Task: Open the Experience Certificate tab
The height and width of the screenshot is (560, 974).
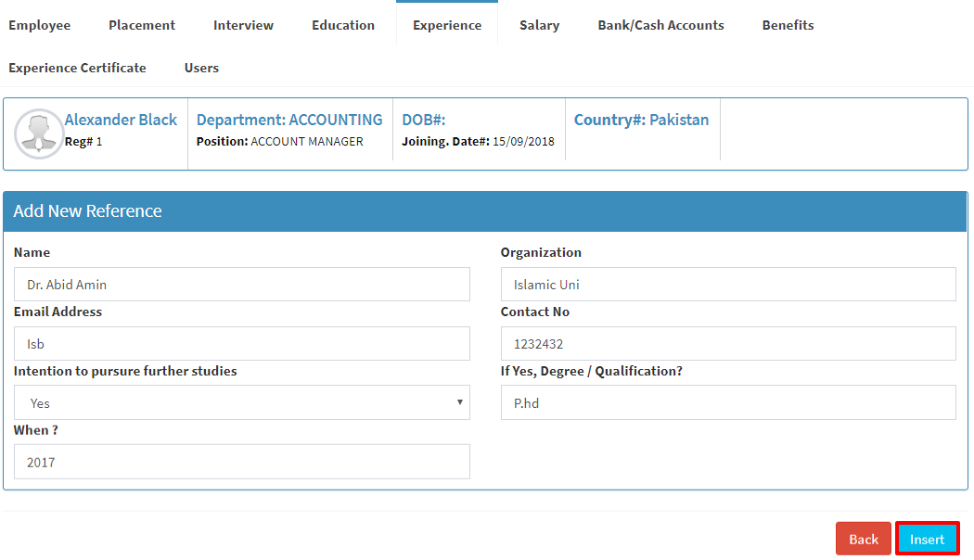Action: tap(77, 68)
